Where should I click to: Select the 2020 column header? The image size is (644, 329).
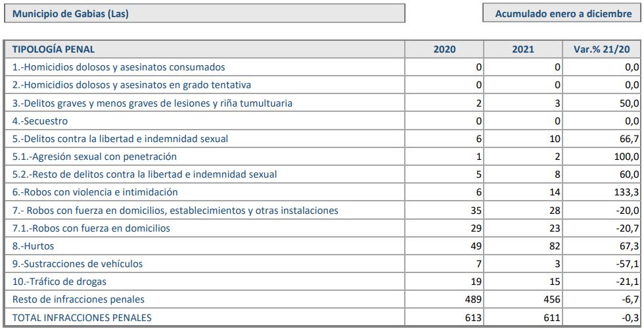(445, 49)
